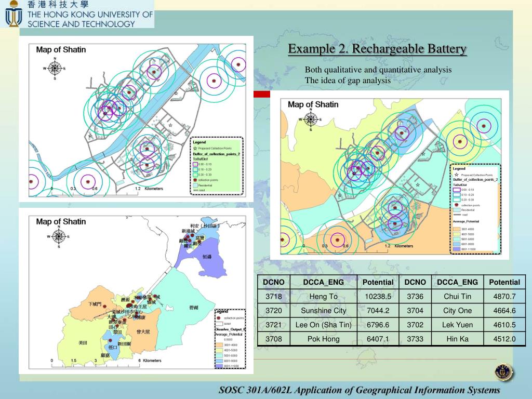Click table cell 'Sunshine City'

323,311
